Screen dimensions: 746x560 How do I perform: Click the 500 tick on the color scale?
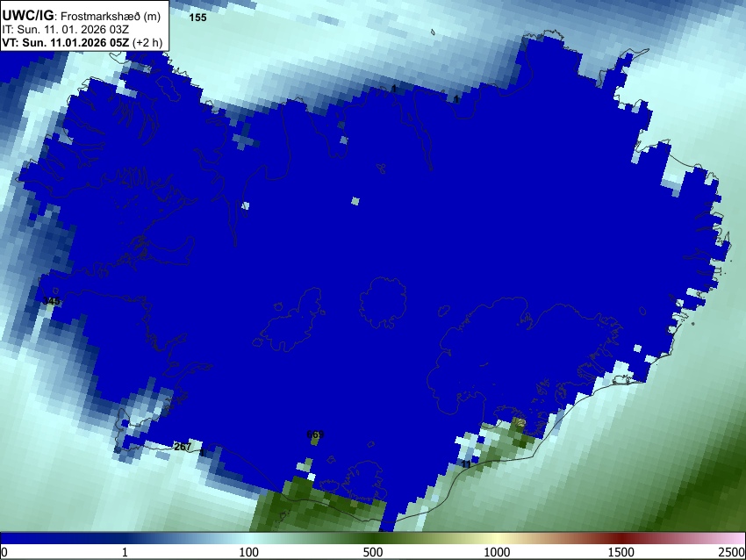click(x=372, y=552)
